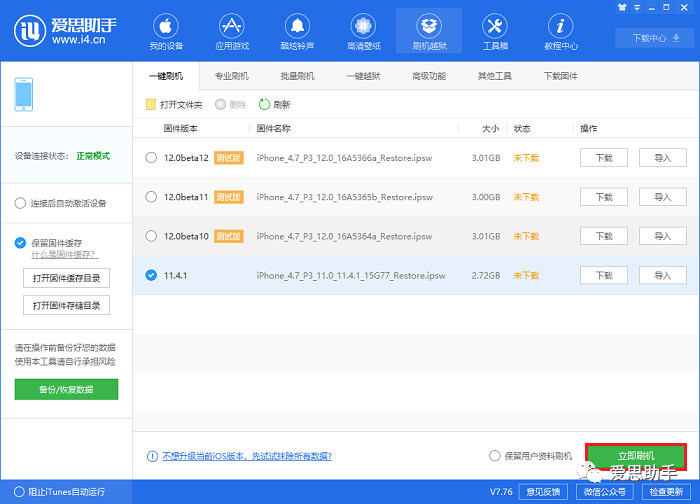
Task: Open 教程中心 tutorial center
Action: pos(561,32)
